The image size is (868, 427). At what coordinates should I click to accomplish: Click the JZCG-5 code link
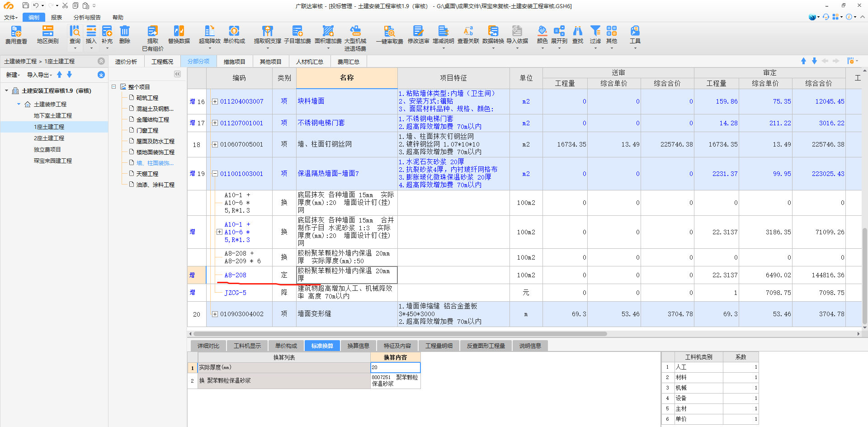coord(236,293)
